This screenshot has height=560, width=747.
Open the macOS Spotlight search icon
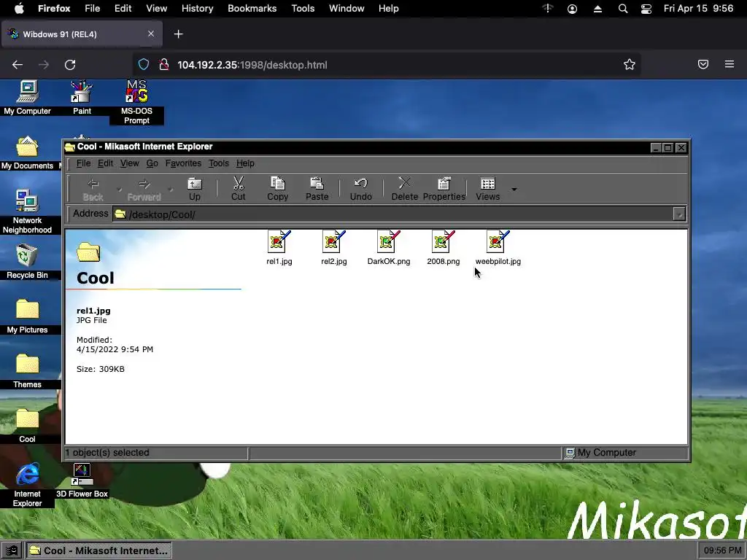point(623,9)
